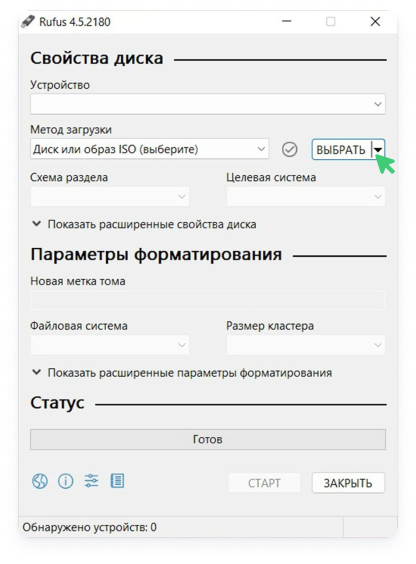Click the Готов status progress bar

point(208,439)
